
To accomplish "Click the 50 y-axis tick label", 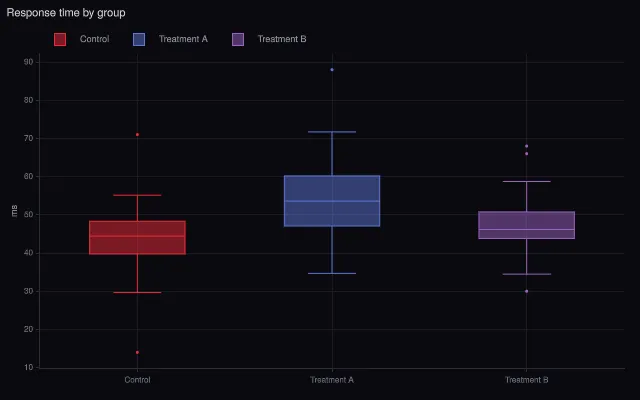I will [x=29, y=215].
